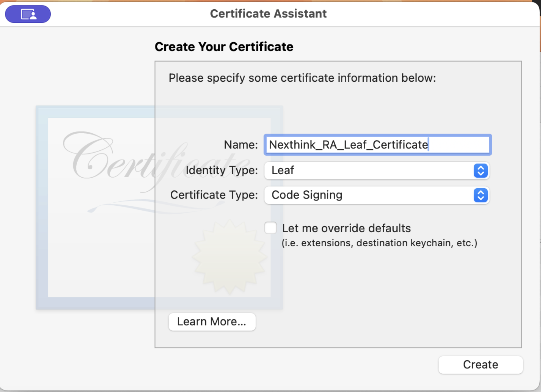This screenshot has width=541, height=392.
Task: Click the gold seal emblem graphic
Action: click(230, 256)
